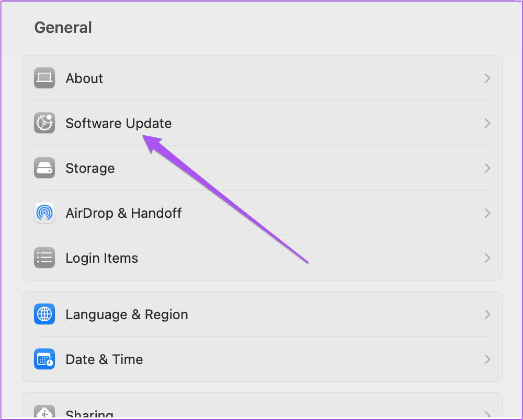Open the Date & Time chevron
523x420 pixels.
coord(487,359)
